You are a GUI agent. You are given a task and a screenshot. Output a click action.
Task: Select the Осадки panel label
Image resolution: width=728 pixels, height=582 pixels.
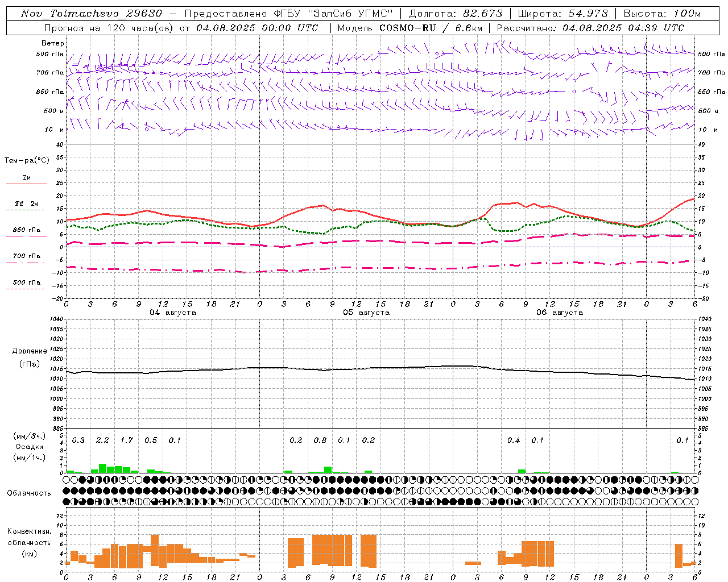29,447
